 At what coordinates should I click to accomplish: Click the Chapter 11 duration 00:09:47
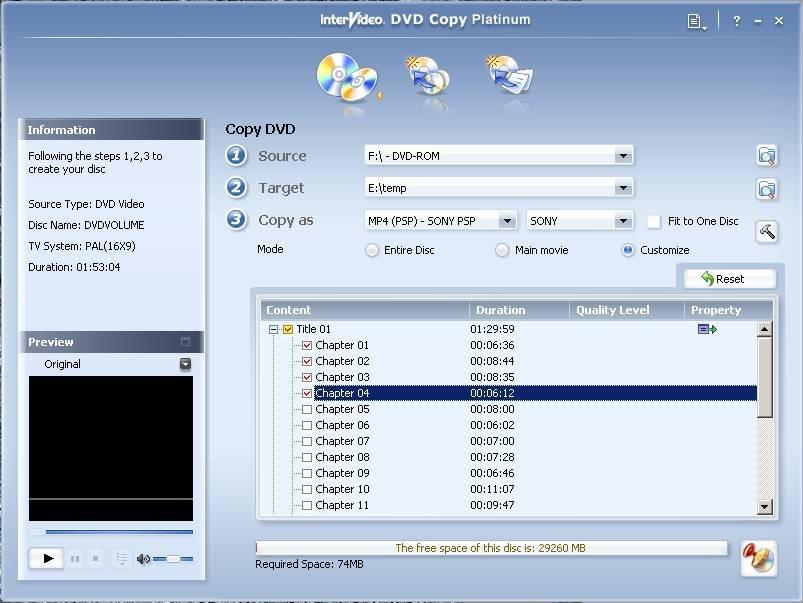[492, 505]
